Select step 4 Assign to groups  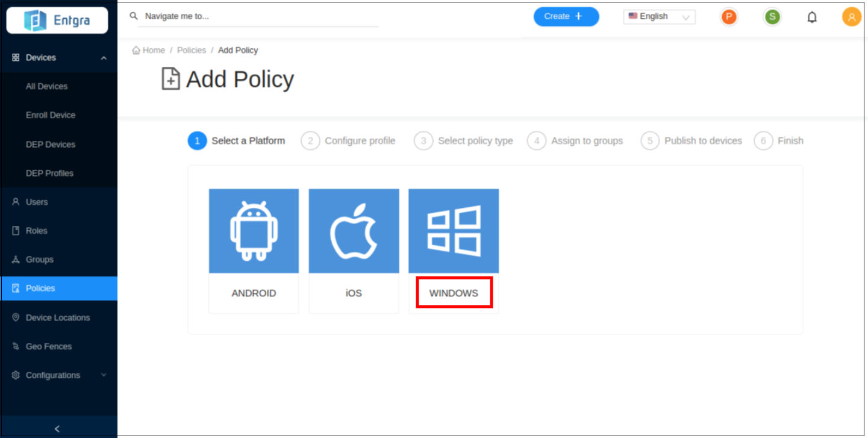click(x=575, y=141)
